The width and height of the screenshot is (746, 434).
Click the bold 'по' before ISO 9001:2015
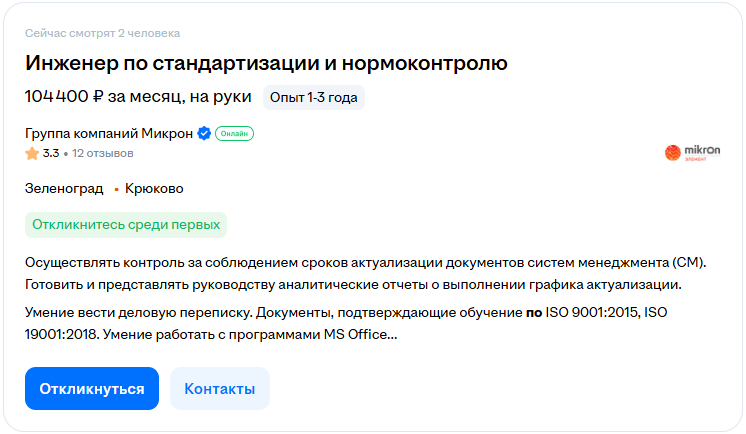[533, 313]
